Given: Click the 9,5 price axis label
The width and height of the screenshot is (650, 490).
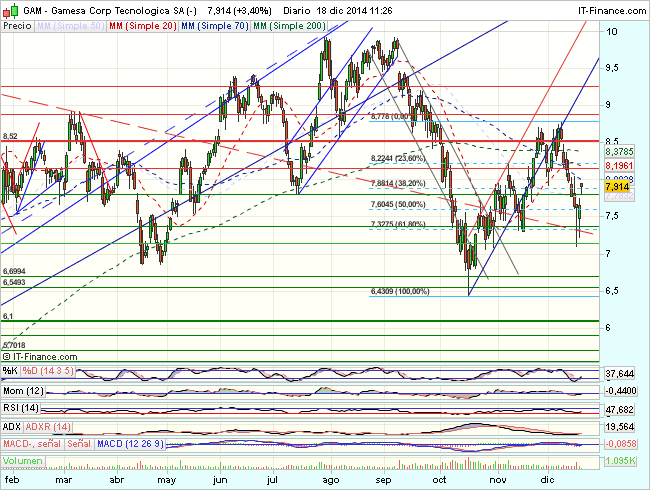Looking at the screenshot, I should 612,68.
